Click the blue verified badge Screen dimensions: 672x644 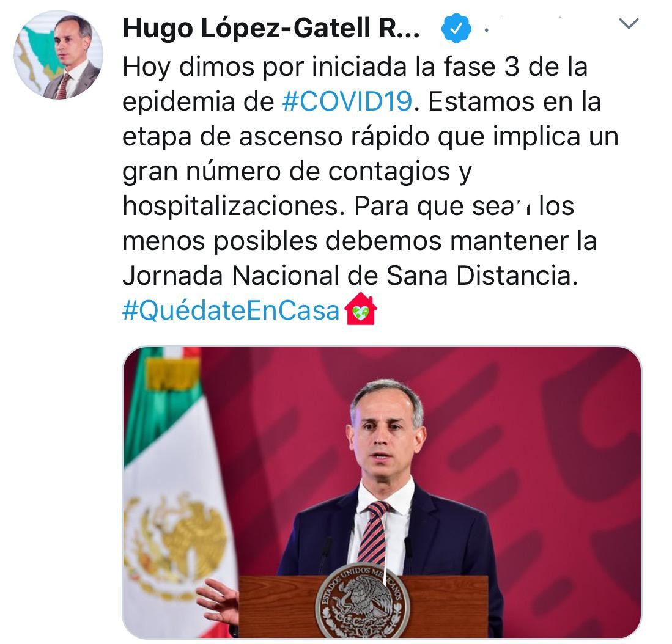click(456, 28)
